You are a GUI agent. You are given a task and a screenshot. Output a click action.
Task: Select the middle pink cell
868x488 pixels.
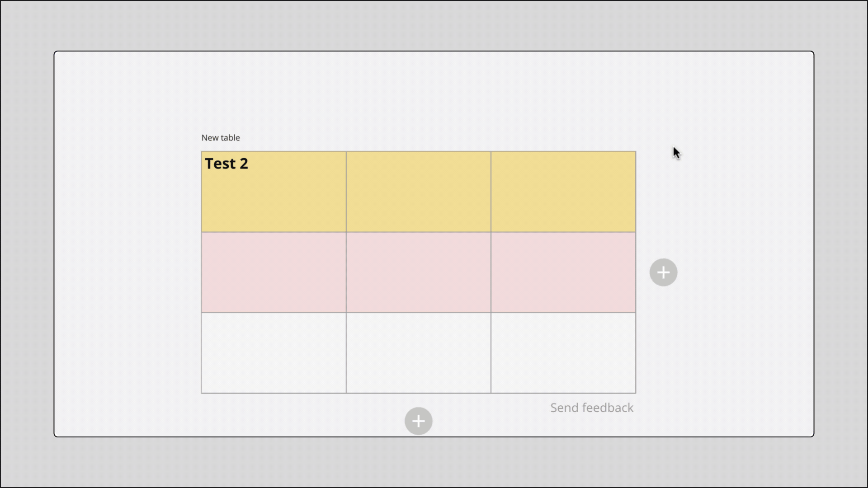(418, 272)
